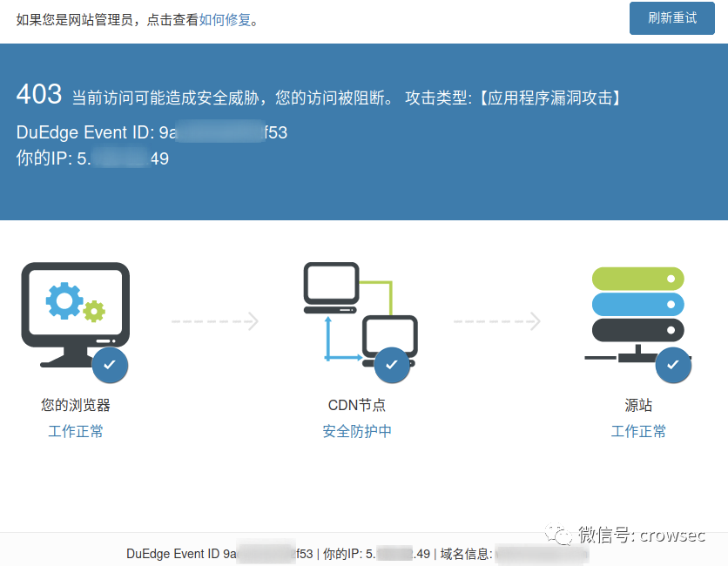Screen dimensions: 728x566
Task: Click the 工作正常 status link under 您的浏览器
Action: click(75, 431)
